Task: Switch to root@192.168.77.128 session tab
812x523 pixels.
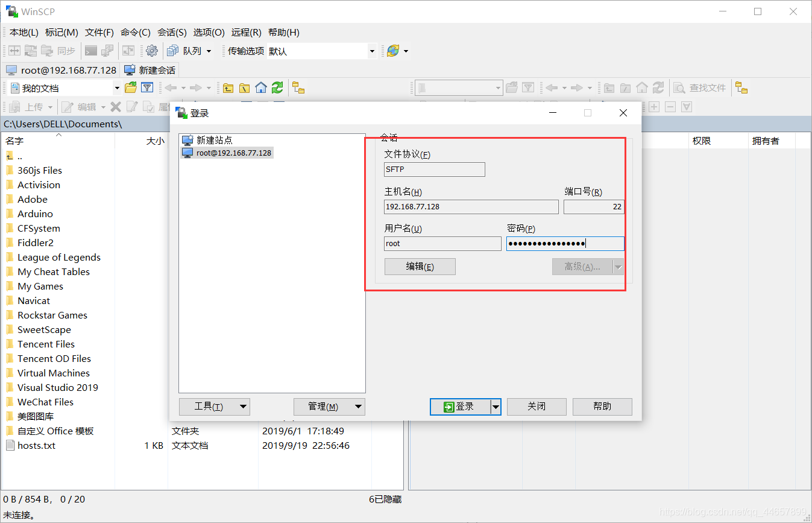Action: pyautogui.click(x=61, y=70)
